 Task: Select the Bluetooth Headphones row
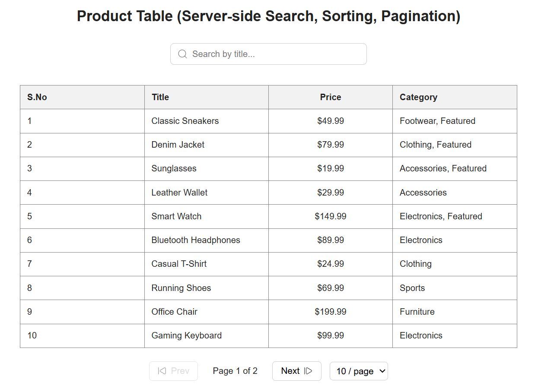(196, 240)
